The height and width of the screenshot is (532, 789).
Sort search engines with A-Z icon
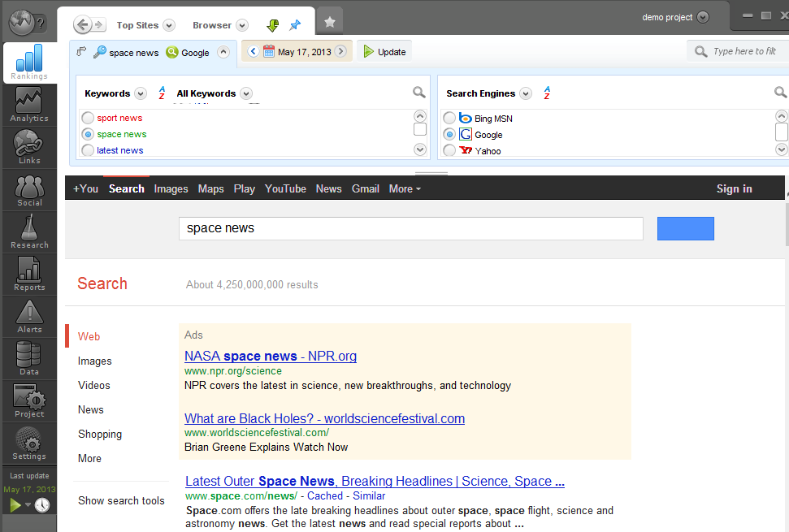pos(547,93)
